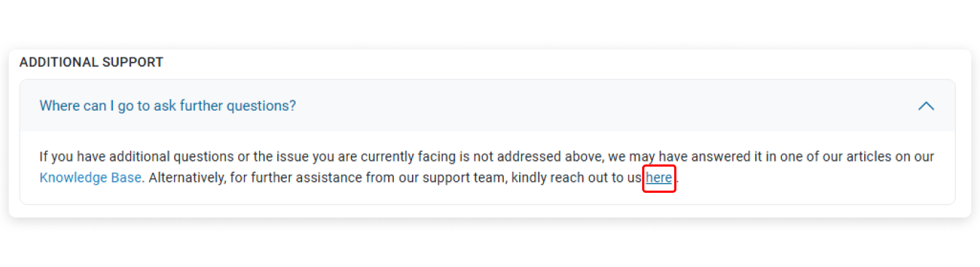Image resolution: width=980 pixels, height=267 pixels.
Task: Visit Knowledge Base articles via the blue link
Action: click(90, 178)
